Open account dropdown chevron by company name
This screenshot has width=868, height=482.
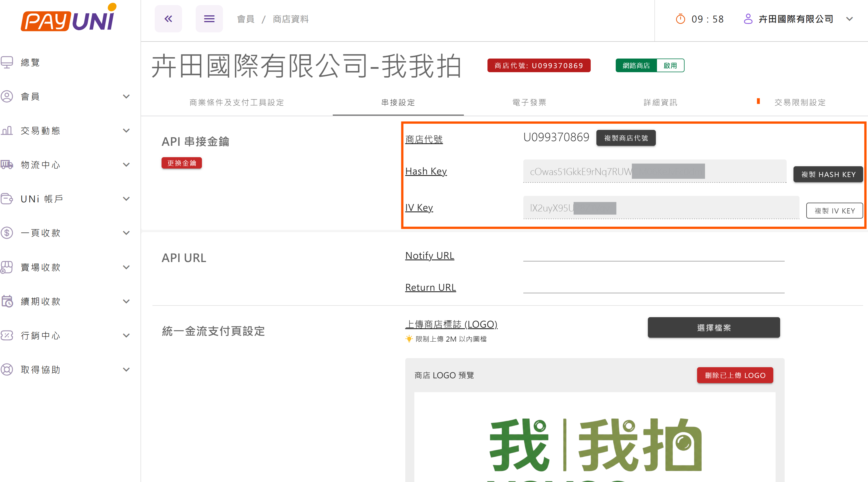850,19
